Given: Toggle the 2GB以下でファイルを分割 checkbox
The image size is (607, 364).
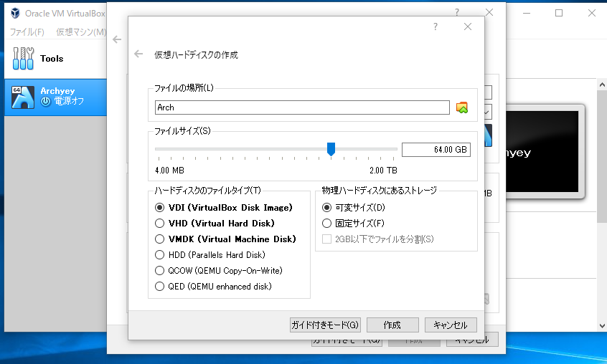Looking at the screenshot, I should click(x=326, y=239).
